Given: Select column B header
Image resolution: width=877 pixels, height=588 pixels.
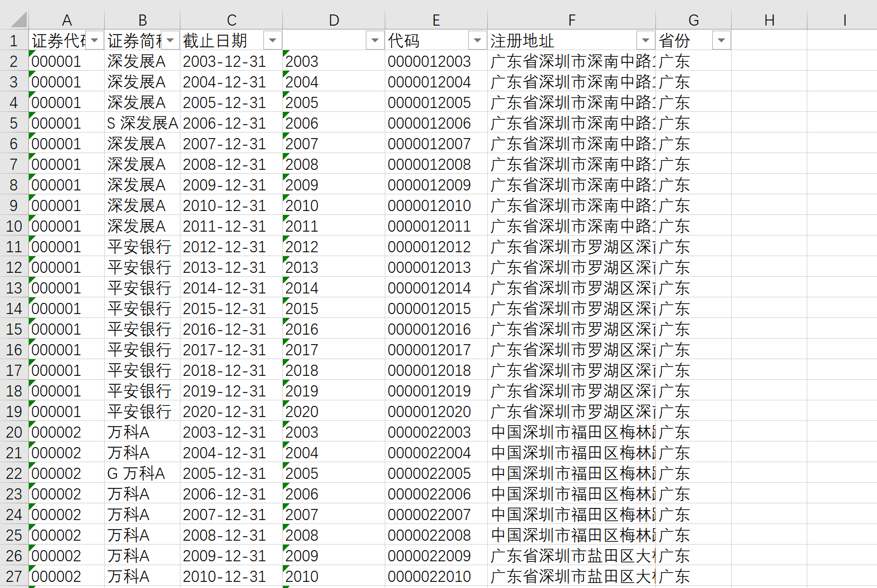Looking at the screenshot, I should pyautogui.click(x=143, y=20).
